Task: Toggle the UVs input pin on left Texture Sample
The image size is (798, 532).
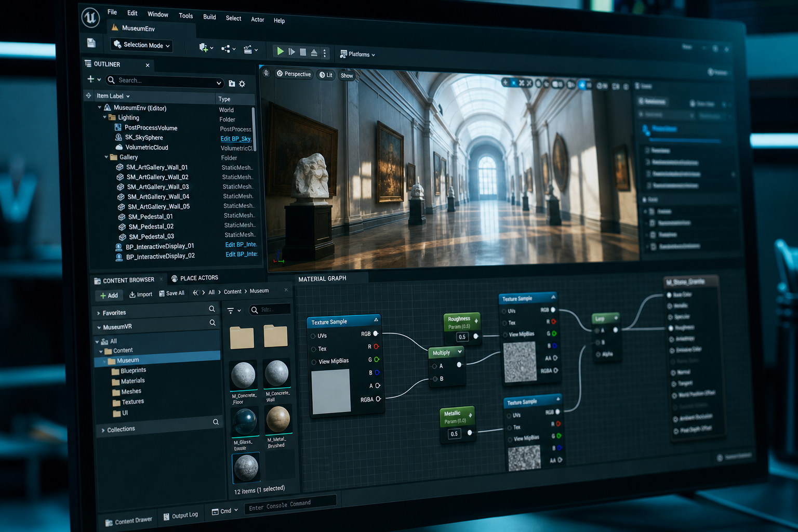Action: click(x=313, y=336)
